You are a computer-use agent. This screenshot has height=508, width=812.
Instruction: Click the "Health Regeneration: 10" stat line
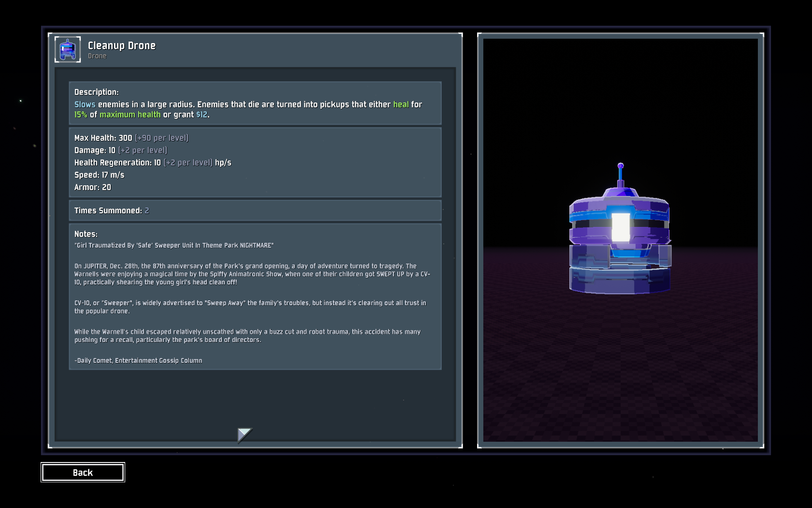153,163
